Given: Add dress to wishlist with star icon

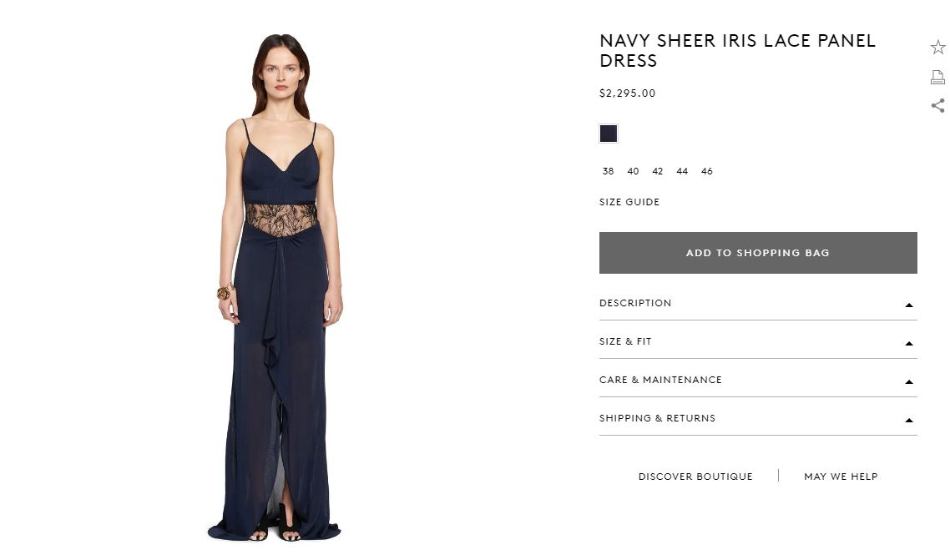Looking at the screenshot, I should coord(937,48).
